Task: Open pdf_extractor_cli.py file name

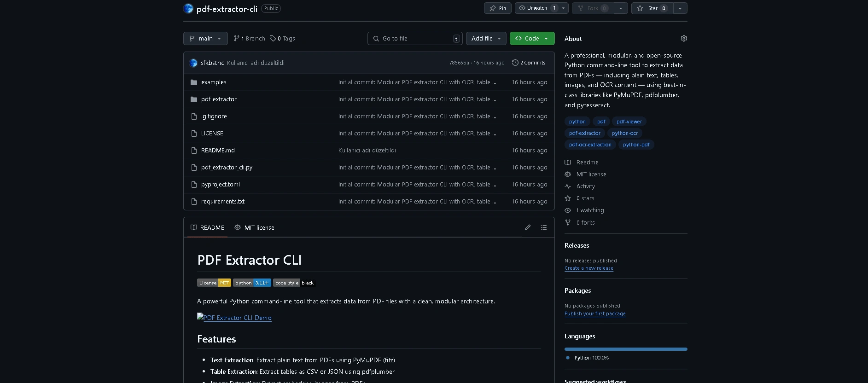Action: click(227, 168)
